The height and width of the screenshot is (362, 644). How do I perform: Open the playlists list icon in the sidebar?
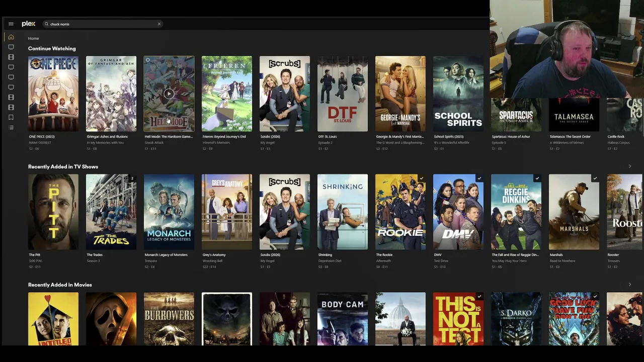[x=11, y=128]
